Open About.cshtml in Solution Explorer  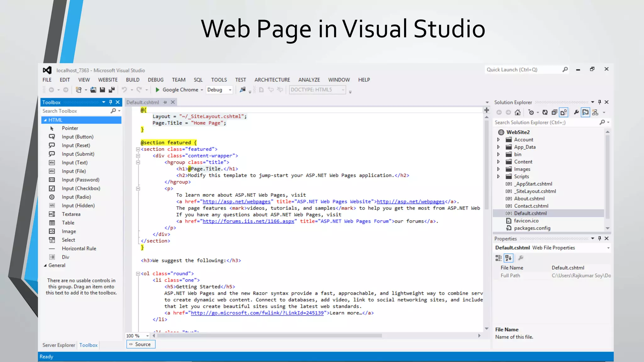coord(529,199)
